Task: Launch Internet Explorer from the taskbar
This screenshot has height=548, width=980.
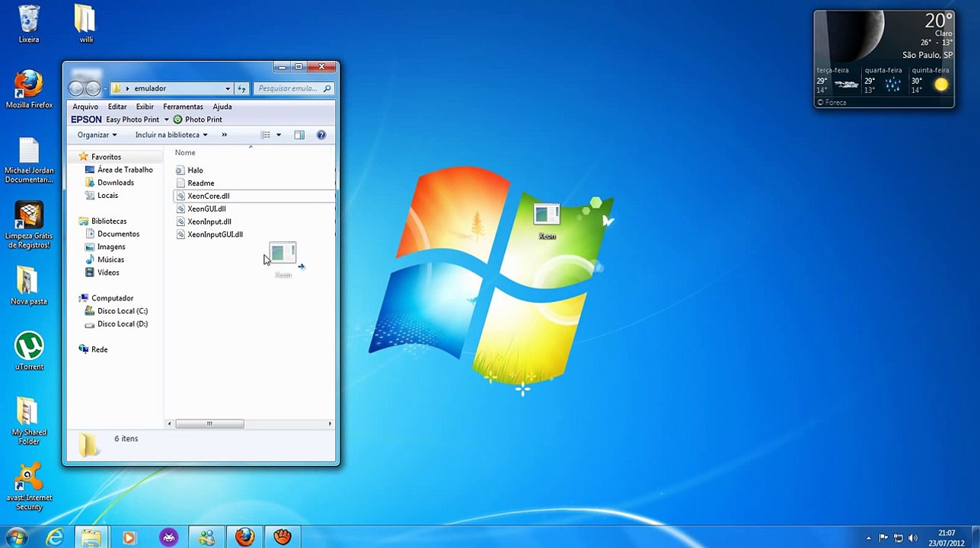Action: pos(55,537)
